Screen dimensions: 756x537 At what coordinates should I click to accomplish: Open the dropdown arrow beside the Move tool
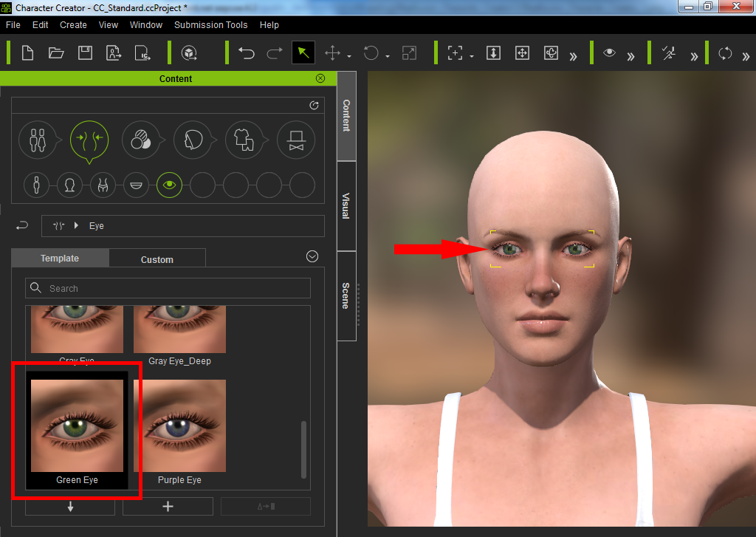pyautogui.click(x=349, y=55)
